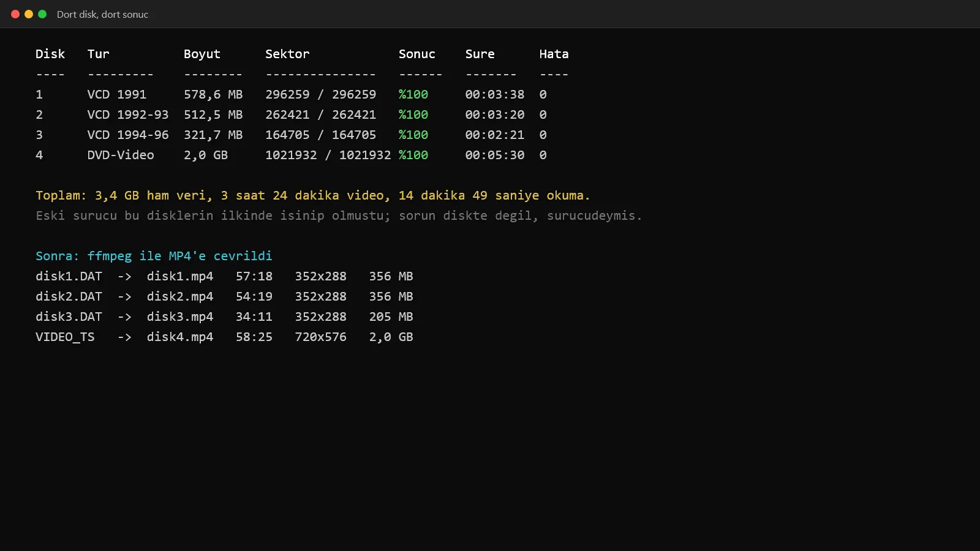Click the window title 'Dort disk, dort sonuc'
This screenshot has height=551, width=980.
click(x=102, y=14)
